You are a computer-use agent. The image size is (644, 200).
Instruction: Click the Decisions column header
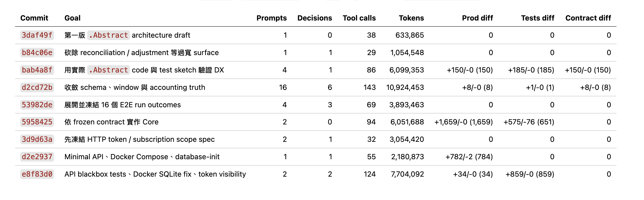(315, 18)
